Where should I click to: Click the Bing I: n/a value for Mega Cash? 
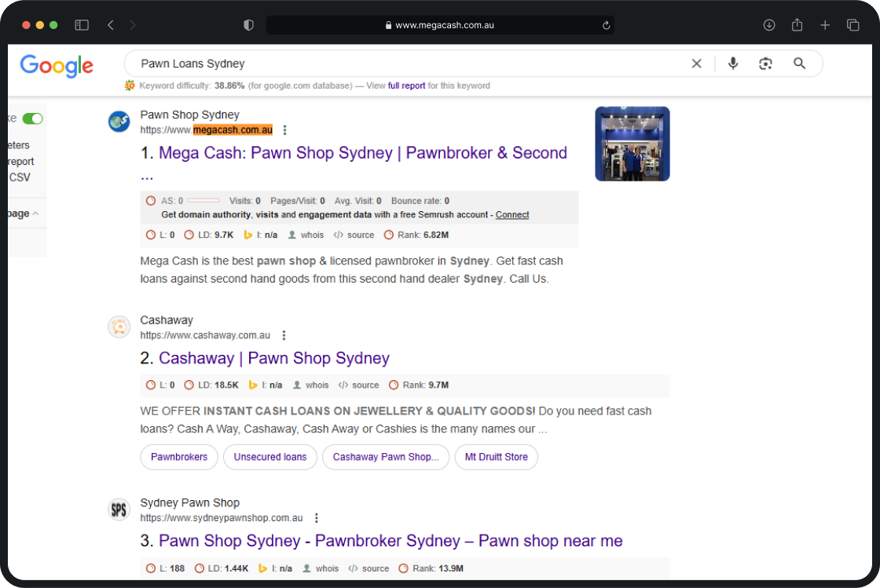266,235
